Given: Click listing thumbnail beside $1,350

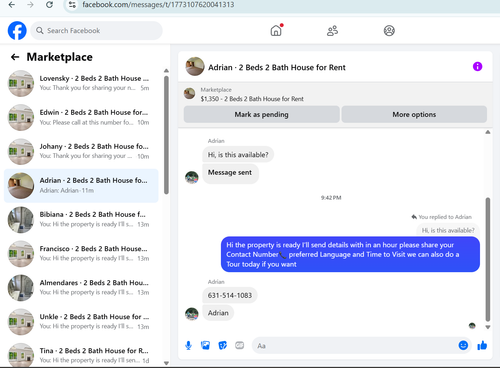Looking at the screenshot, I should [189, 94].
